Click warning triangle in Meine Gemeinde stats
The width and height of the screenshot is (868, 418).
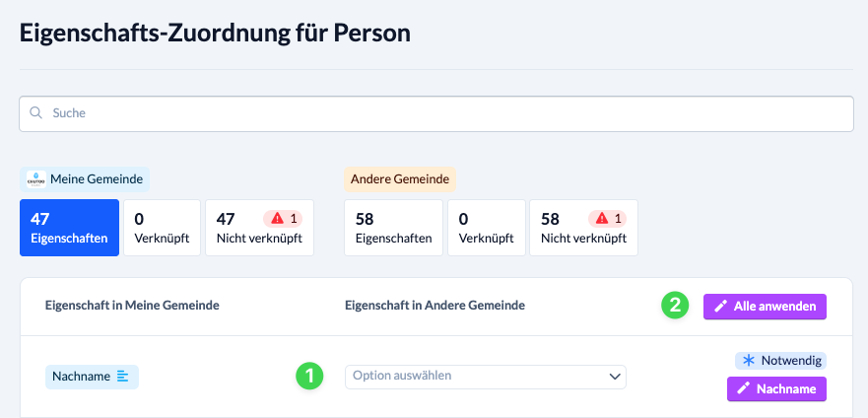279,219
